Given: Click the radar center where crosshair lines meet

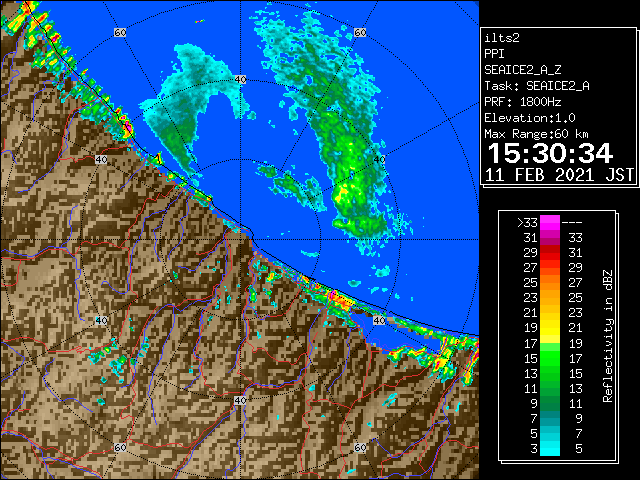Looking at the screenshot, I should point(240,240).
